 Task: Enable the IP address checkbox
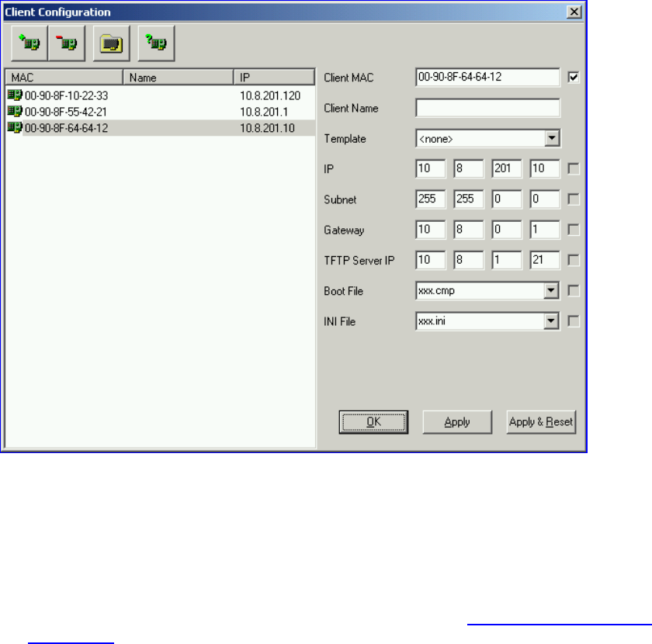point(574,169)
